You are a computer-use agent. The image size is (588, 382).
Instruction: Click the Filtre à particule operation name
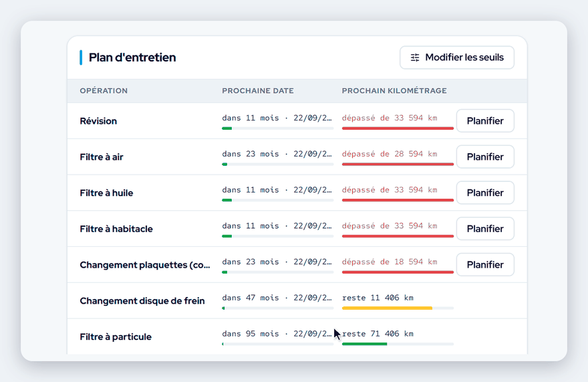(x=116, y=337)
